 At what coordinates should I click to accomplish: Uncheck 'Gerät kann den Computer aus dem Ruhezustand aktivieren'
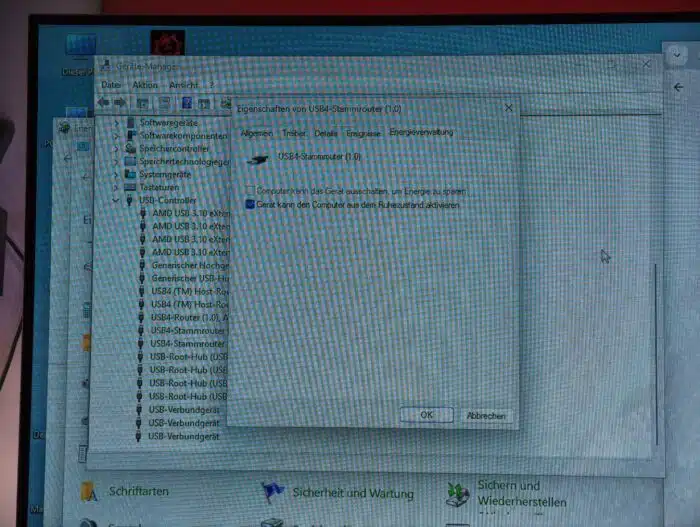[250, 205]
